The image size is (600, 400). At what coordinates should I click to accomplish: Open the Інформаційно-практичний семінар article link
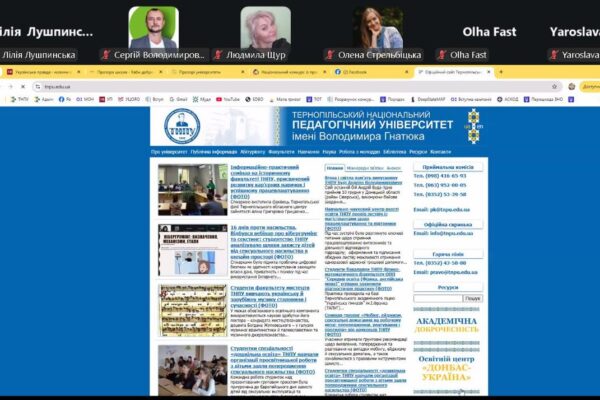point(270,182)
